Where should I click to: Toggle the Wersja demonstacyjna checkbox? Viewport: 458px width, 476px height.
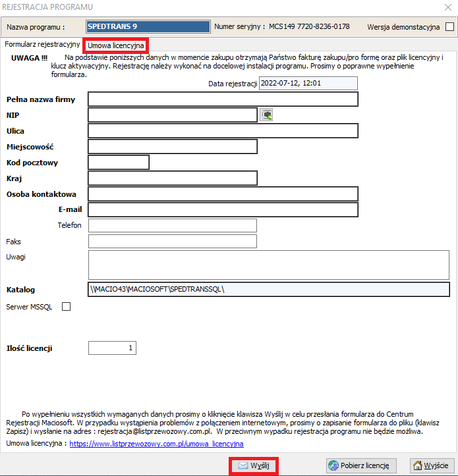[x=449, y=27]
